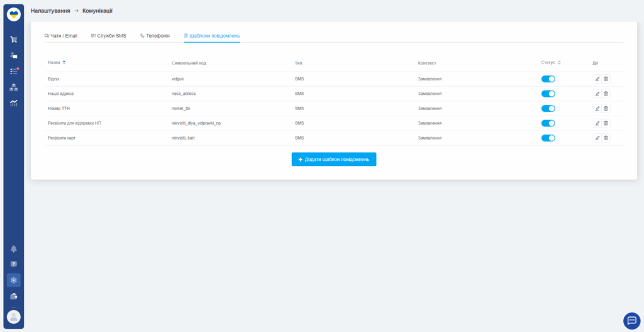Image resolution: width=644 pixels, height=332 pixels.
Task: Open the help question mark icon
Action: point(14,264)
